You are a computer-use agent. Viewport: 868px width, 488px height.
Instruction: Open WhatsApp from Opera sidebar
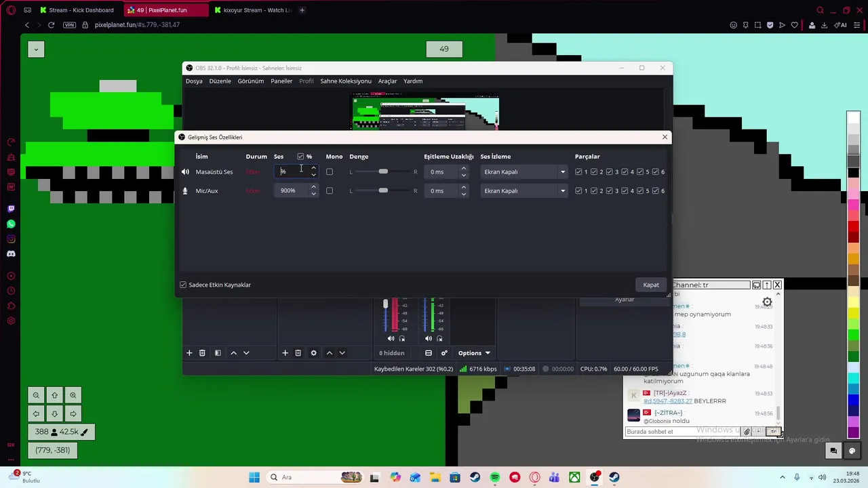click(x=11, y=224)
